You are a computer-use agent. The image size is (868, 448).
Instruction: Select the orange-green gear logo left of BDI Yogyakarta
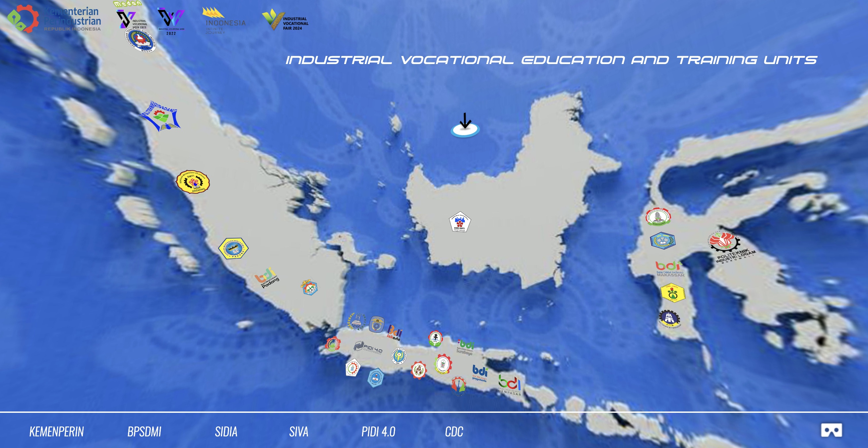tap(458, 385)
